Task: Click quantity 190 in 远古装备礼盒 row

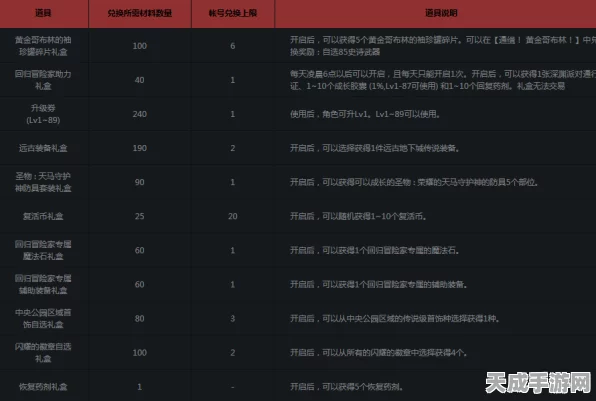Action: point(139,148)
